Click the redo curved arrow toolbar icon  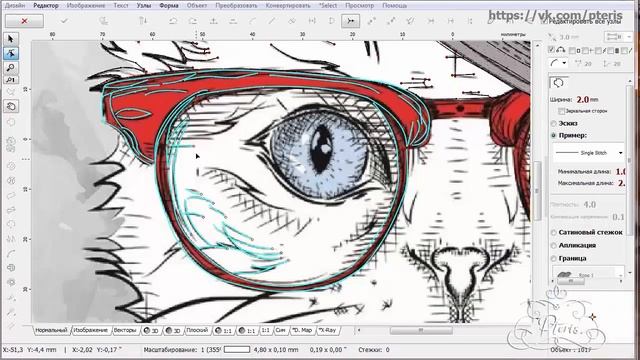click(x=193, y=21)
